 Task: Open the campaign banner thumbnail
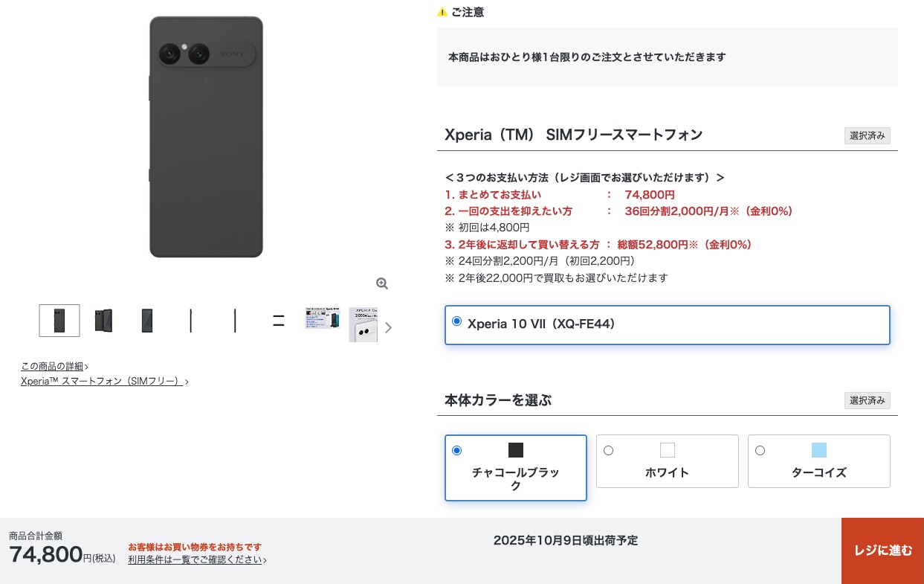click(322, 318)
